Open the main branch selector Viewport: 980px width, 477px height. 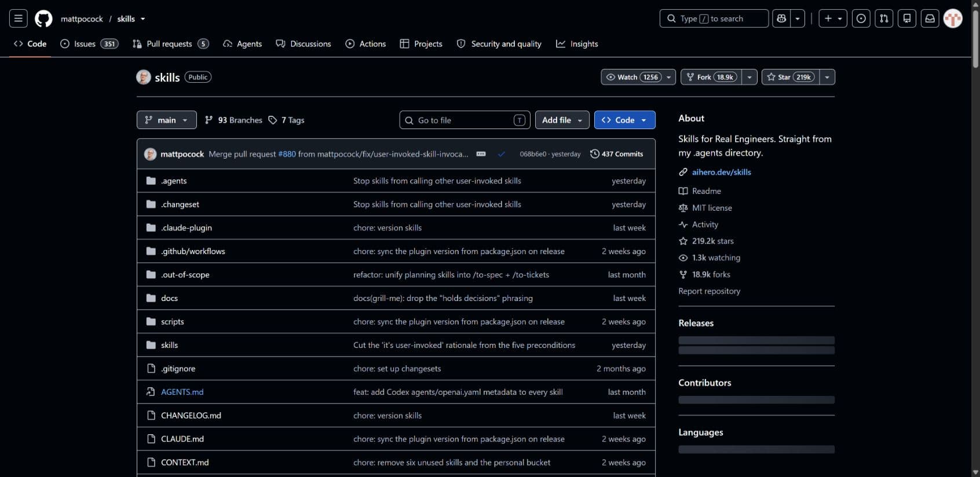click(x=167, y=120)
